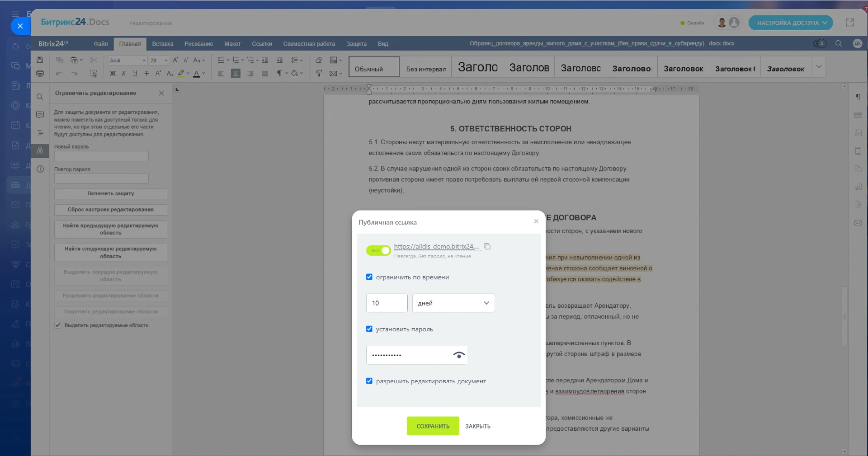The width and height of the screenshot is (868, 456).
Task: Open the Arial font family dropdown
Action: (127, 60)
